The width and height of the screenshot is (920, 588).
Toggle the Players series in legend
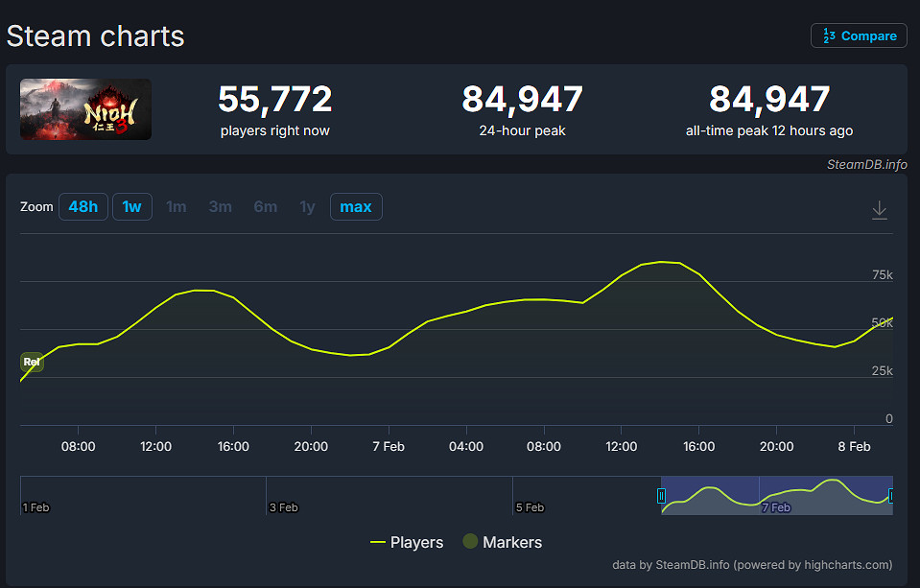point(407,543)
